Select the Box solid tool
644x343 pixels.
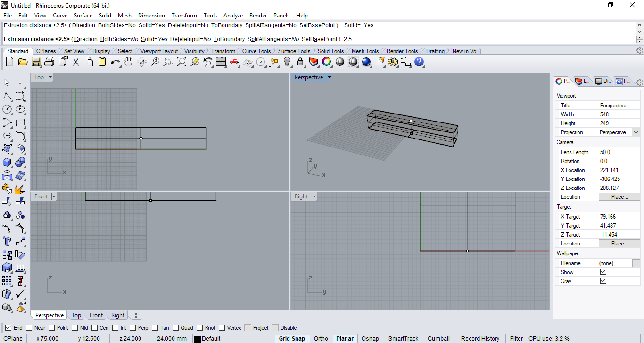(7, 163)
